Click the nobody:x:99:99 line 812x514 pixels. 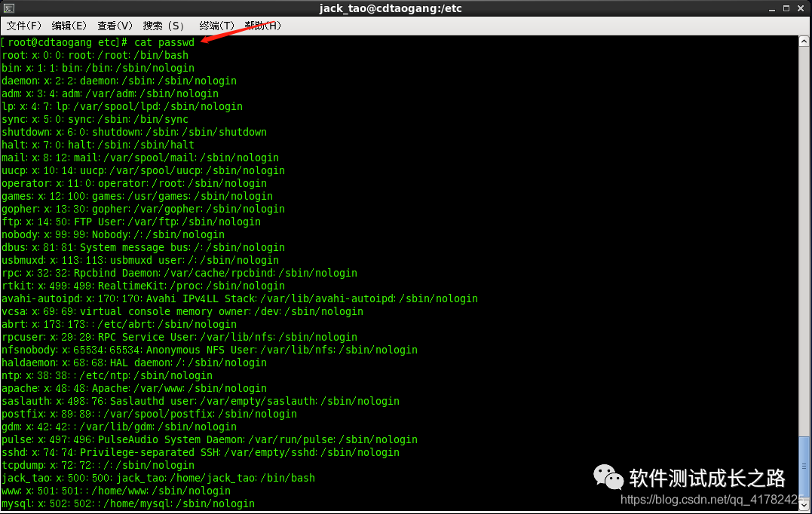point(113,234)
